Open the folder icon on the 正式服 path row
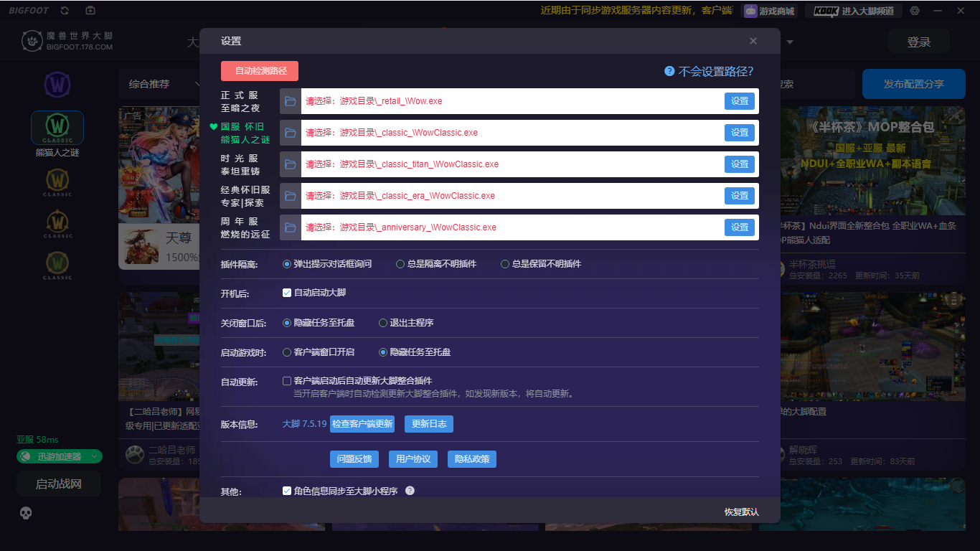Screen dimensions: 980x551 tap(290, 101)
